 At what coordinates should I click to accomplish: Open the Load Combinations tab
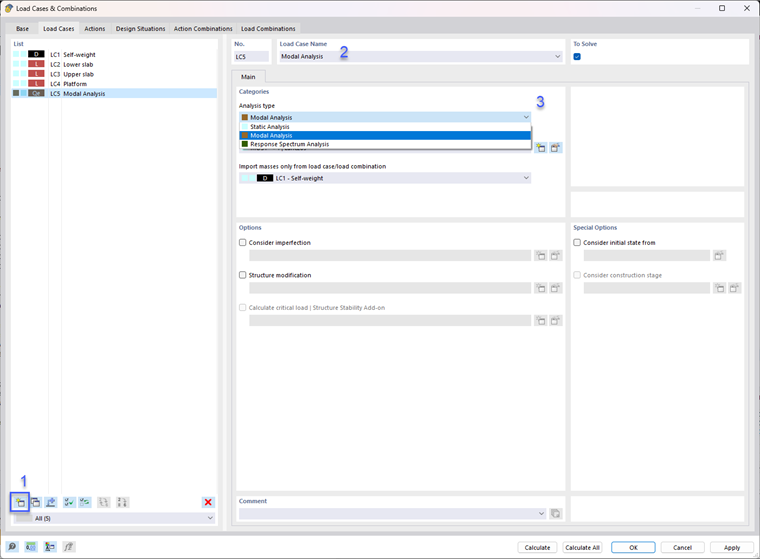(268, 29)
